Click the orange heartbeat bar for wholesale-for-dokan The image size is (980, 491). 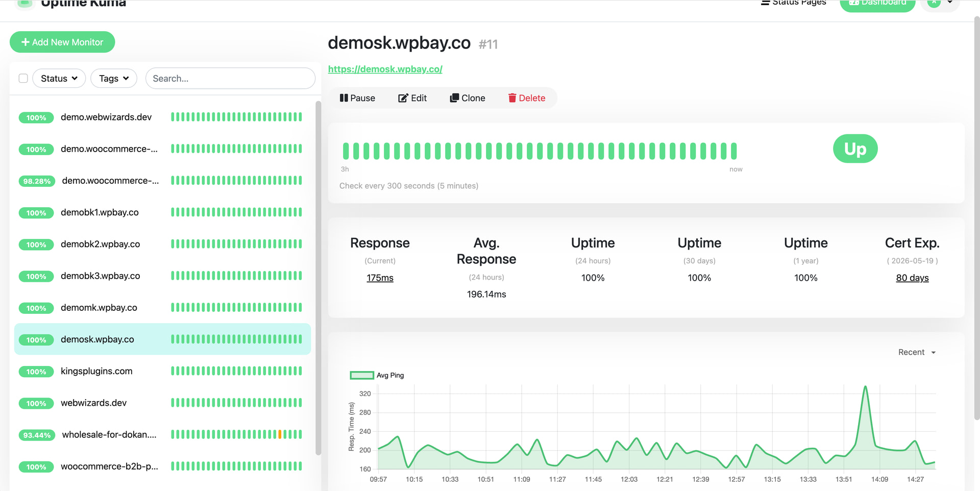[280, 434]
